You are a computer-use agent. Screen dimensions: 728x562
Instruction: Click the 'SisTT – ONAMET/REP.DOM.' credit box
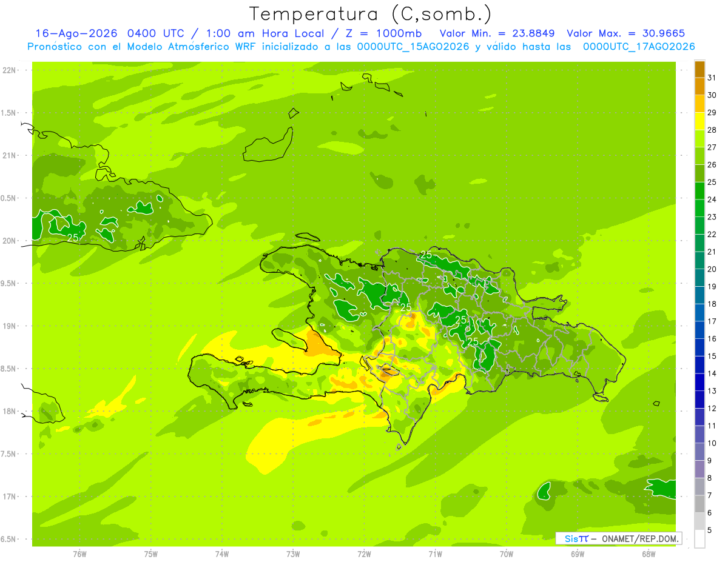pyautogui.click(x=619, y=538)
